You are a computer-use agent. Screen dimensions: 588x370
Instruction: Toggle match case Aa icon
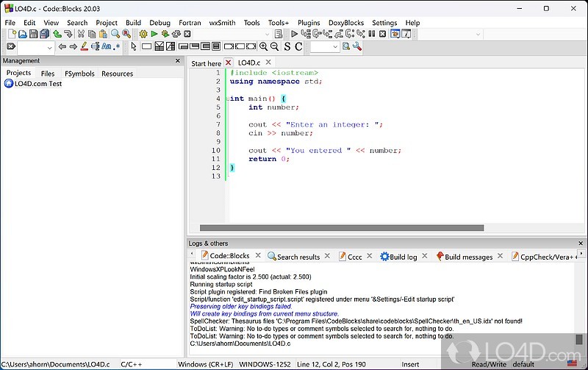(107, 46)
